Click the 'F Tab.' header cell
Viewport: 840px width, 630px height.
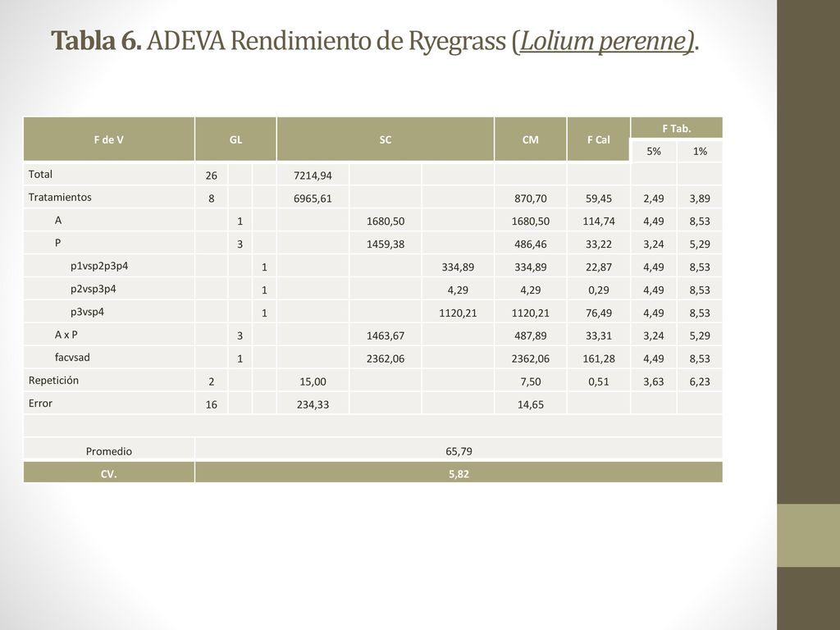[x=677, y=128]
